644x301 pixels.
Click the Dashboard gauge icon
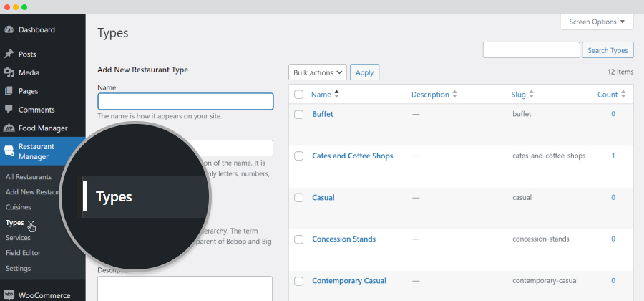tap(9, 29)
